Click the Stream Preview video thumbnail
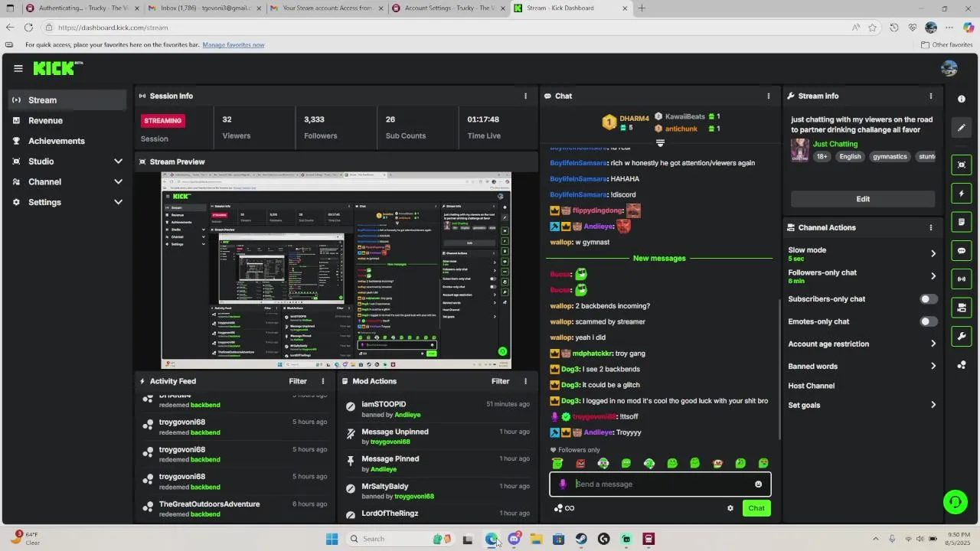The height and width of the screenshot is (551, 980). pyautogui.click(x=336, y=271)
